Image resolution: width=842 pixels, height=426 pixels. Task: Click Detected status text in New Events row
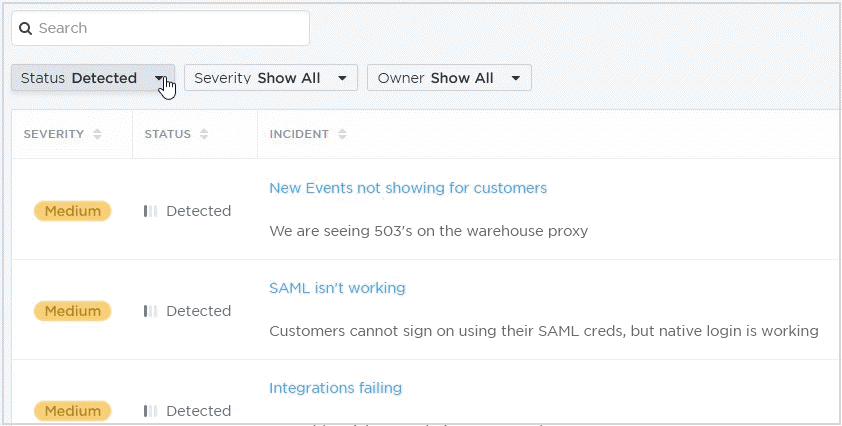199,211
